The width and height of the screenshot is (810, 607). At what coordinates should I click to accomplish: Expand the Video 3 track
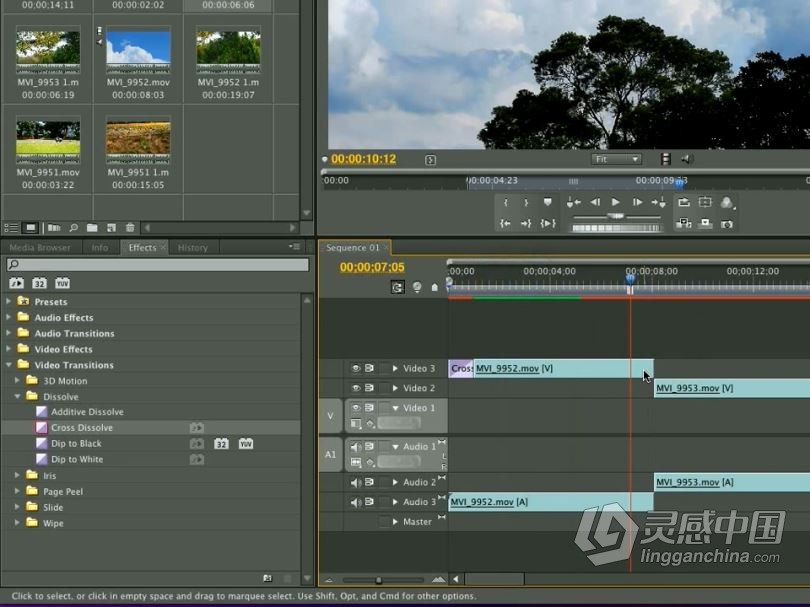[x=395, y=368]
